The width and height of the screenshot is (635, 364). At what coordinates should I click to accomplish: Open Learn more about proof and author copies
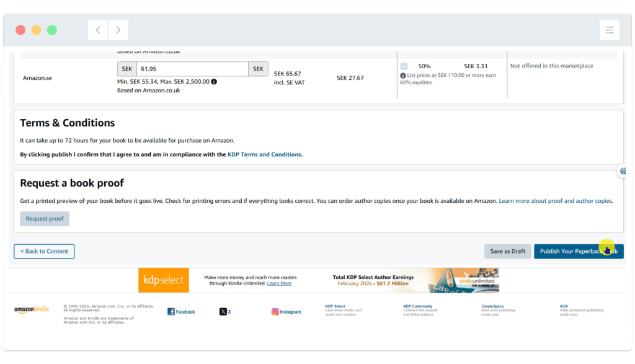pyautogui.click(x=555, y=201)
